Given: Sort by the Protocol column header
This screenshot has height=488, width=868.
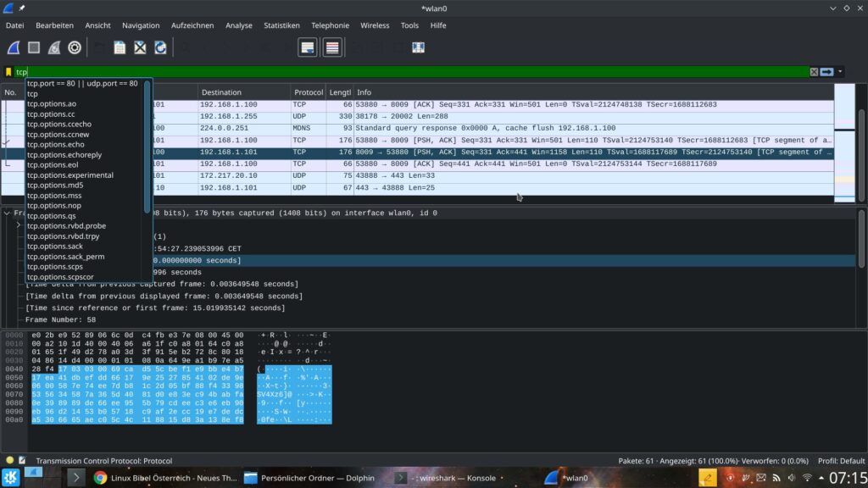Looking at the screenshot, I should 309,92.
